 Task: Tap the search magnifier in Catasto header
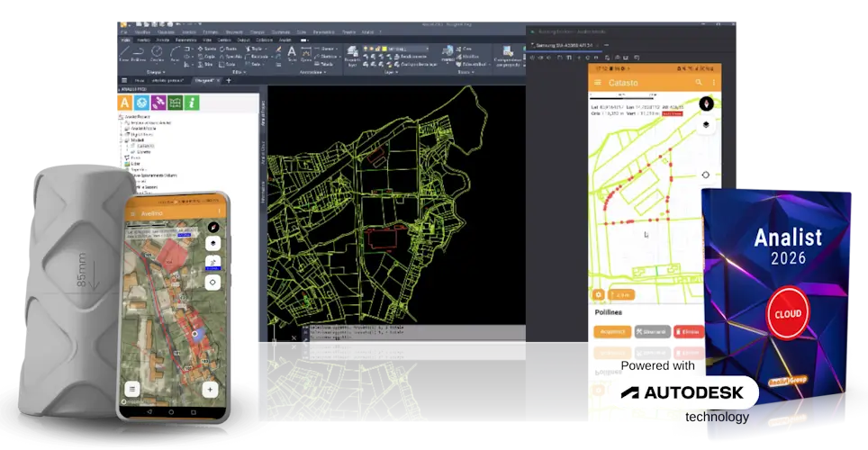tap(699, 83)
